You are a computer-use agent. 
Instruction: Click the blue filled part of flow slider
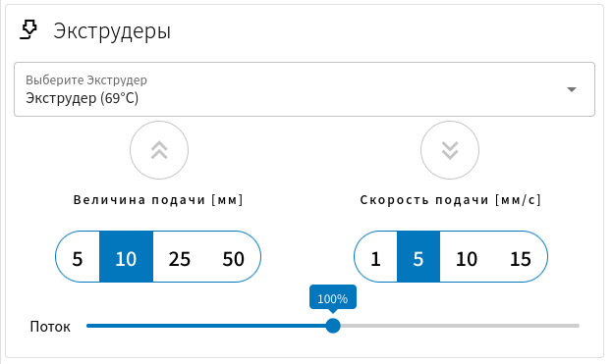click(x=206, y=326)
